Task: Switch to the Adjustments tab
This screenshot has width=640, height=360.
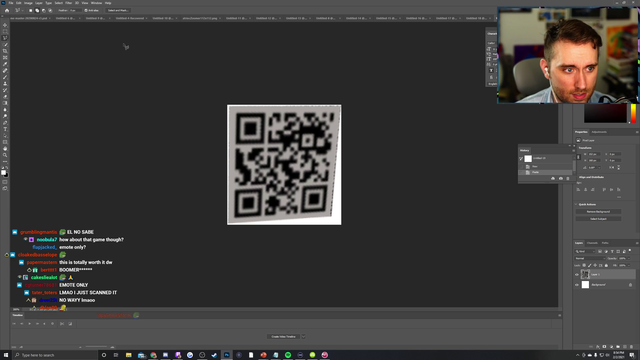Action: pyautogui.click(x=599, y=132)
